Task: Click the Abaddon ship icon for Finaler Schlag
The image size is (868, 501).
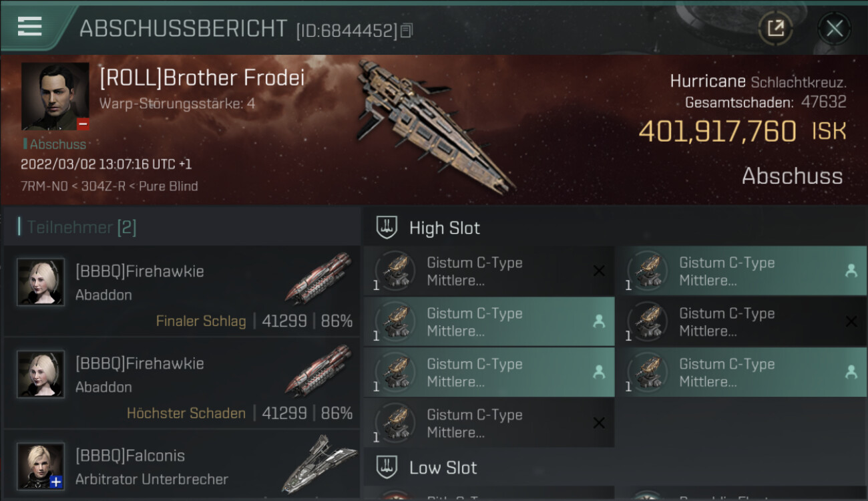Action: click(318, 277)
